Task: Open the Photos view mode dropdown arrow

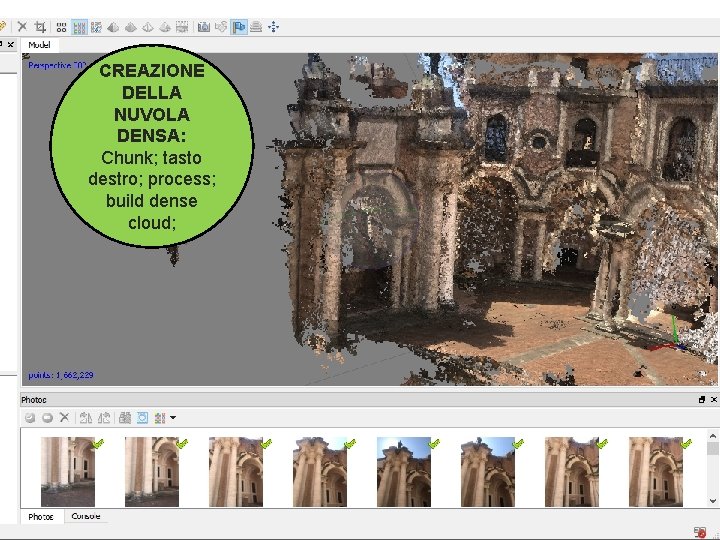Action: pyautogui.click(x=173, y=418)
